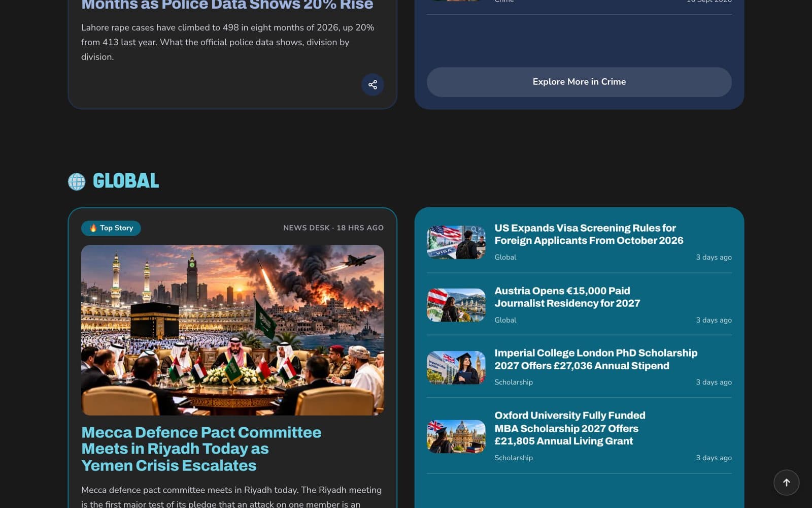Open the Mecca Defence Pact Committee headline

click(x=201, y=449)
